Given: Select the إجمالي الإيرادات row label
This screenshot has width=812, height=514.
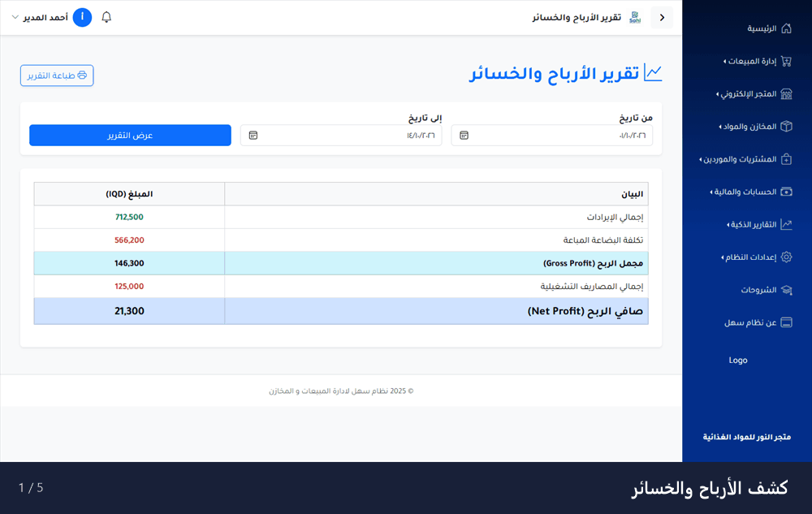Looking at the screenshot, I should [615, 218].
